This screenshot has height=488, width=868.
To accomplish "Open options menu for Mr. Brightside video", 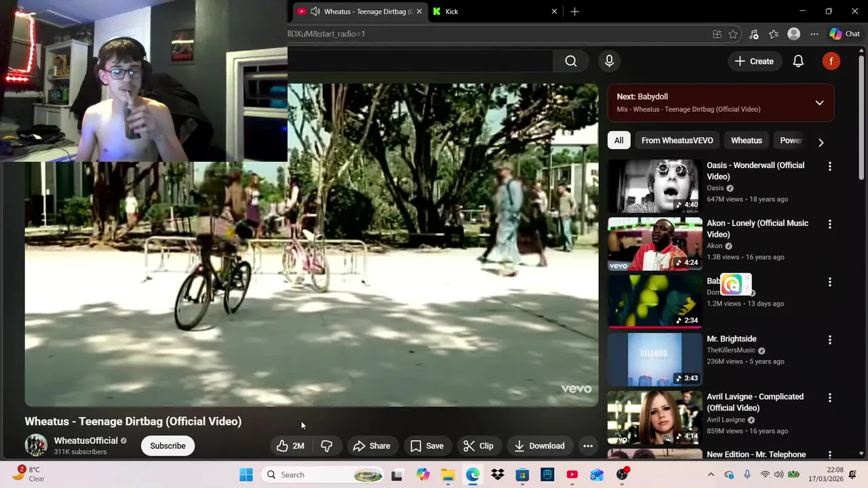I will tap(829, 340).
